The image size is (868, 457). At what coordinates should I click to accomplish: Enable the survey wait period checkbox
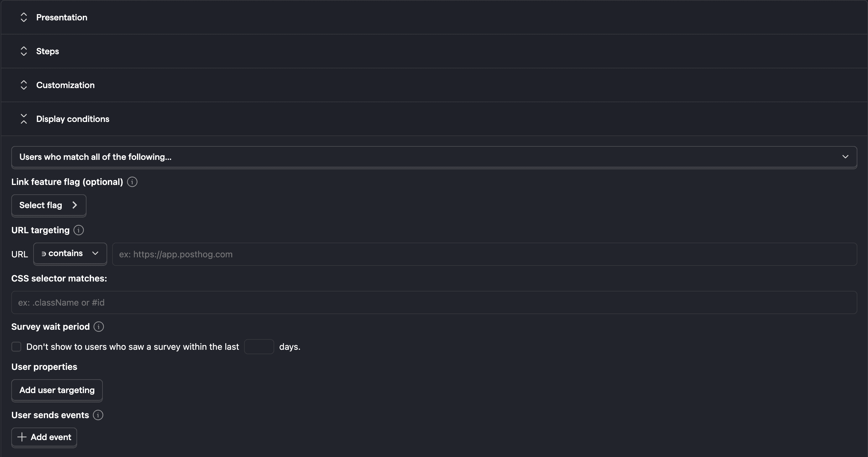pos(16,346)
